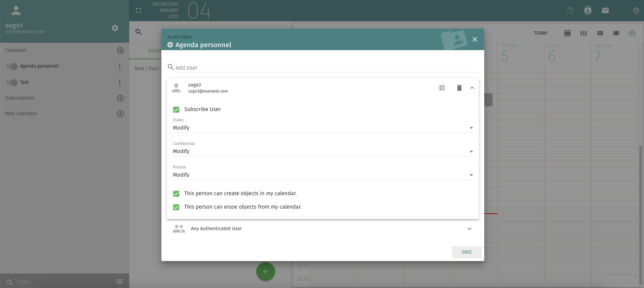
Task: Switch to the Events tab
Action: tap(154, 51)
